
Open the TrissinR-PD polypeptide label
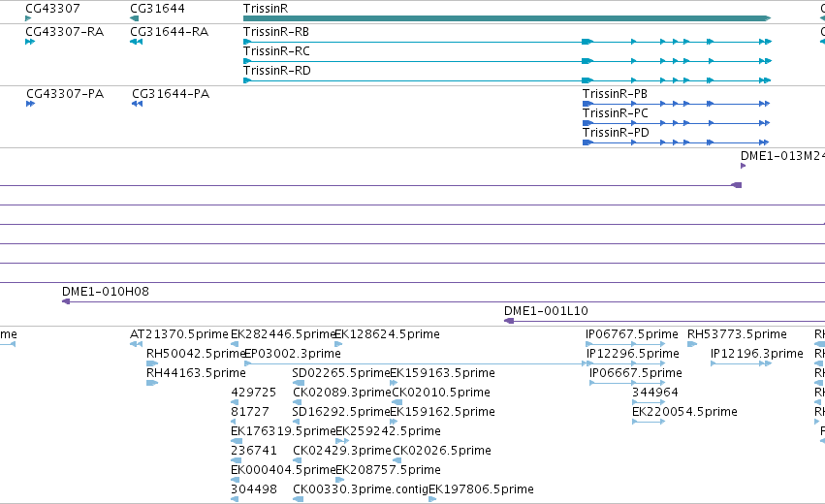tap(617, 133)
